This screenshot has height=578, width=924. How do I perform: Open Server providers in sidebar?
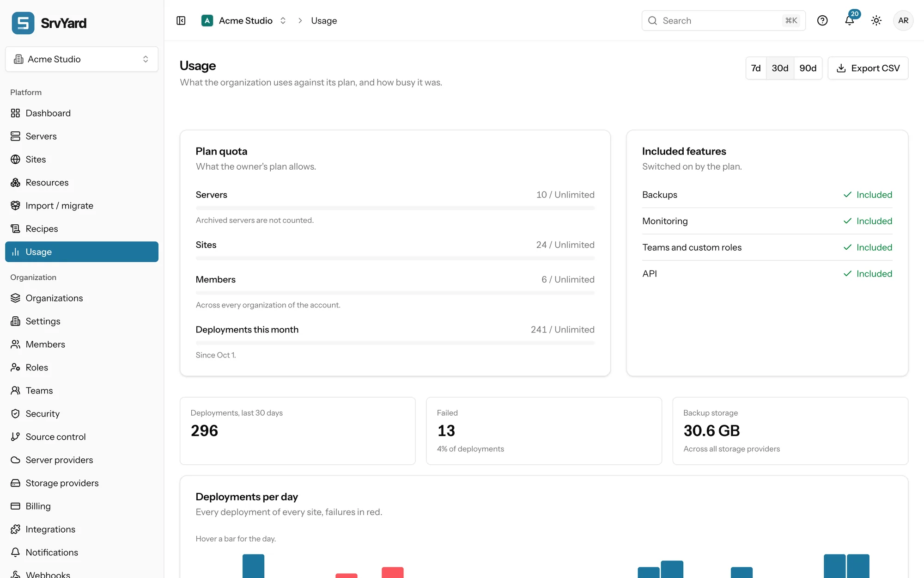tap(82, 460)
